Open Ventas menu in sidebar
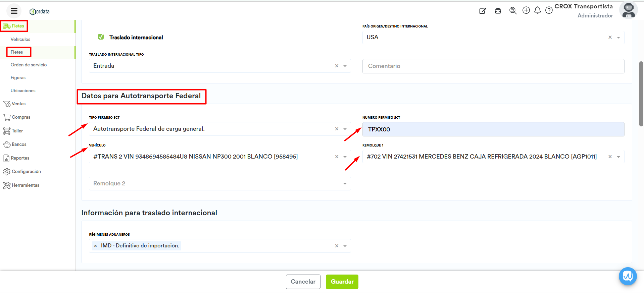Viewport: 644px width, 293px height. click(18, 104)
